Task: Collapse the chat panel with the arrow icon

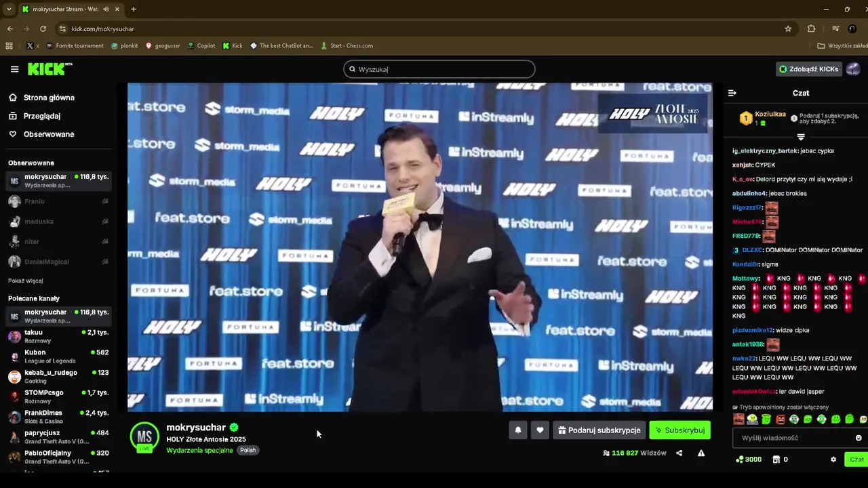Action: [732, 93]
